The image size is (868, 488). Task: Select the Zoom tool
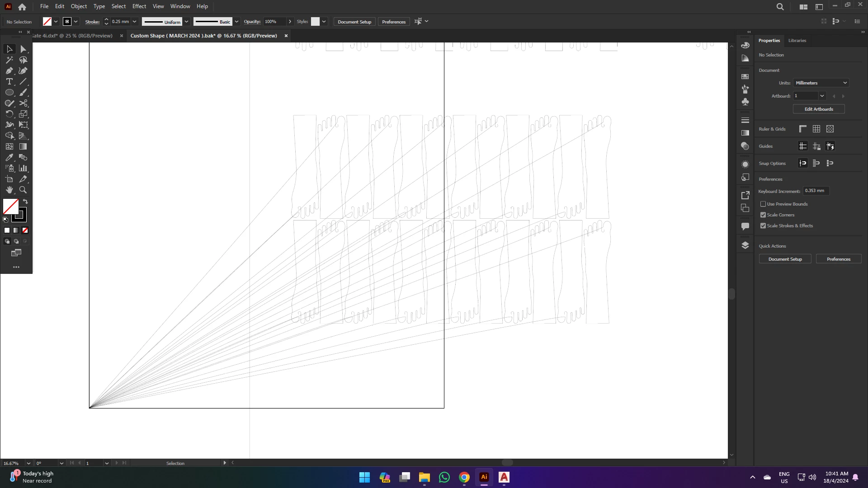click(x=23, y=190)
